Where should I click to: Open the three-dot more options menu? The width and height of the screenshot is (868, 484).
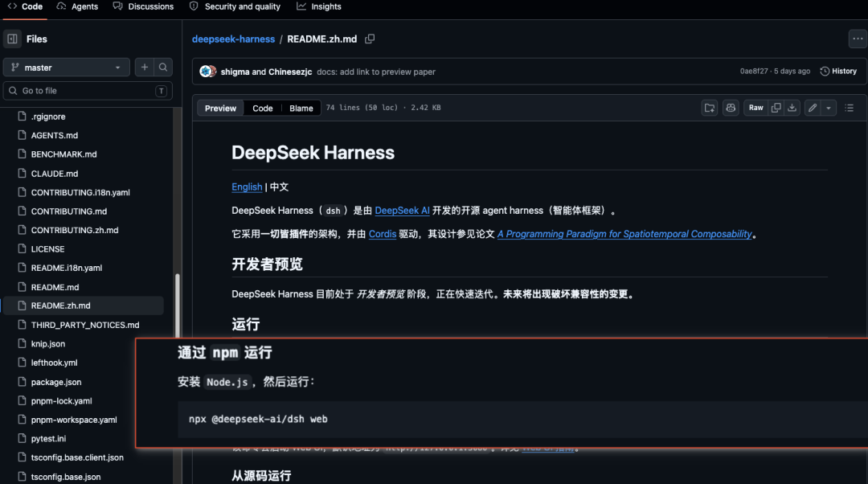pyautogui.click(x=858, y=39)
